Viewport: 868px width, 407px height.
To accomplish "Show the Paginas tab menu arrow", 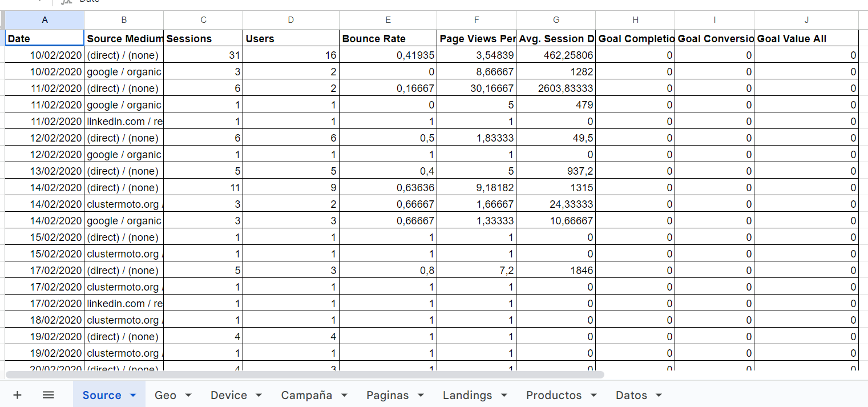I will click(421, 395).
